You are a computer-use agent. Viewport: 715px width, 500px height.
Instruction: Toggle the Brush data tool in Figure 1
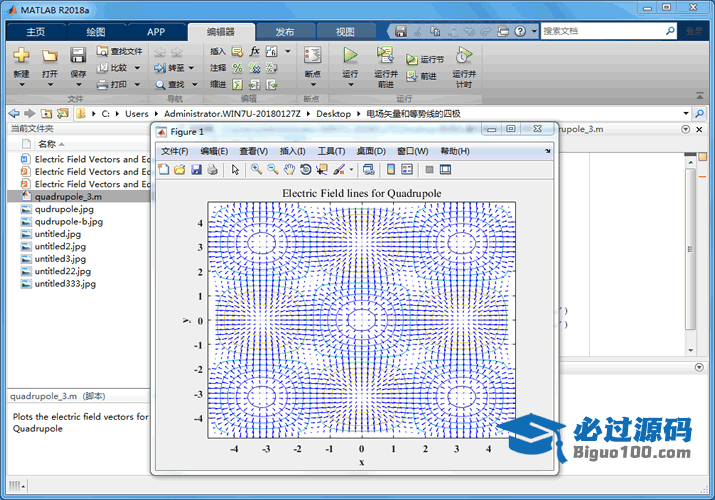pos(339,170)
